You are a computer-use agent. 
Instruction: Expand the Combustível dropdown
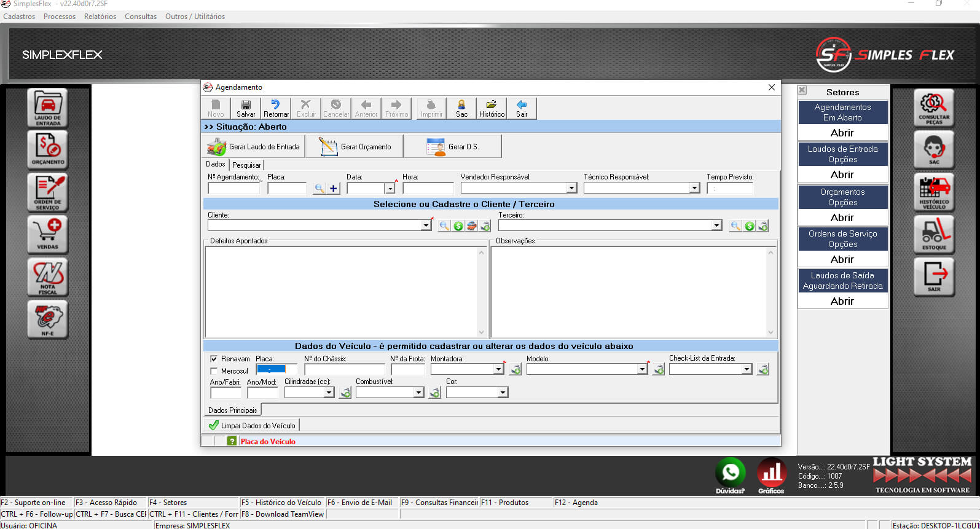point(418,393)
